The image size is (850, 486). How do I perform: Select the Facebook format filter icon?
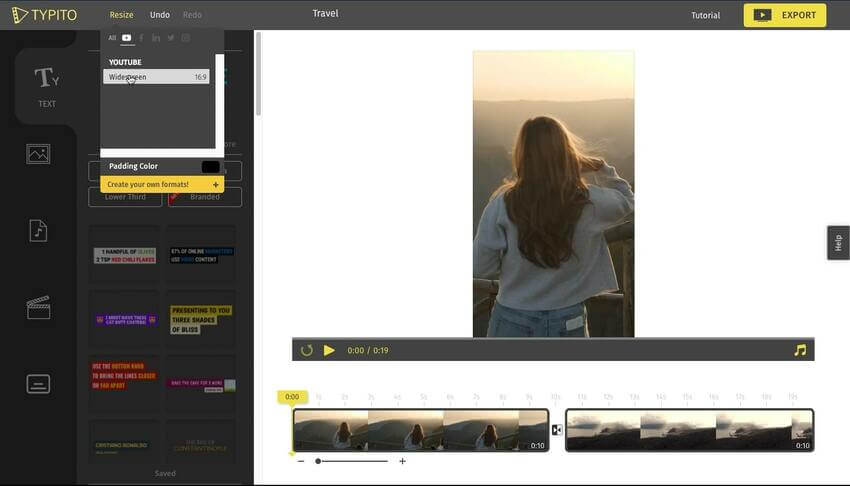tap(141, 38)
